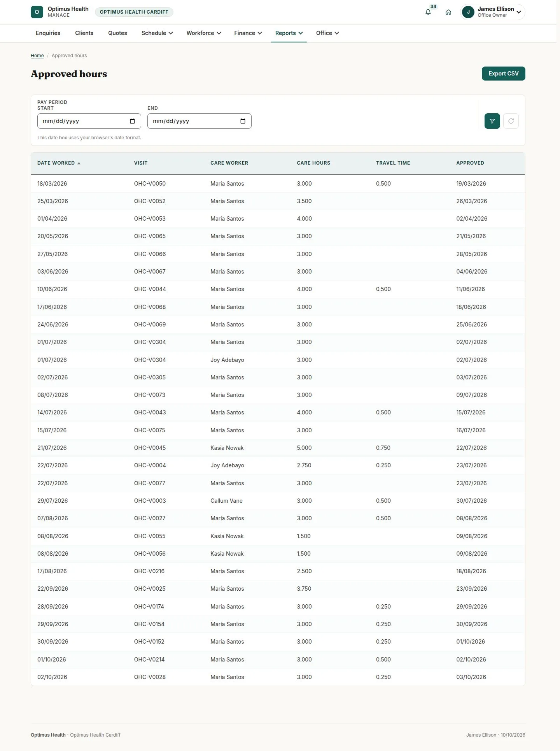
Task: Sort by the Approved column header
Action: pyautogui.click(x=470, y=163)
